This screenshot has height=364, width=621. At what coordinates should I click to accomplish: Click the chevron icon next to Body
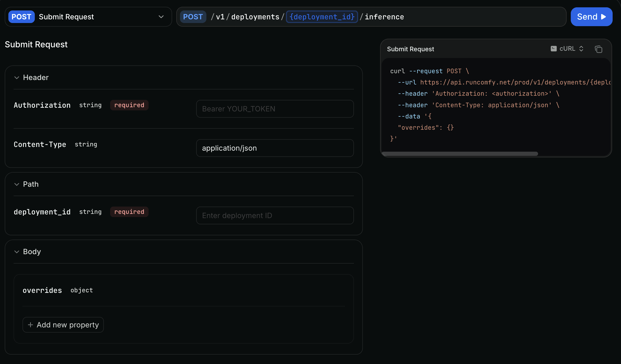pos(17,252)
